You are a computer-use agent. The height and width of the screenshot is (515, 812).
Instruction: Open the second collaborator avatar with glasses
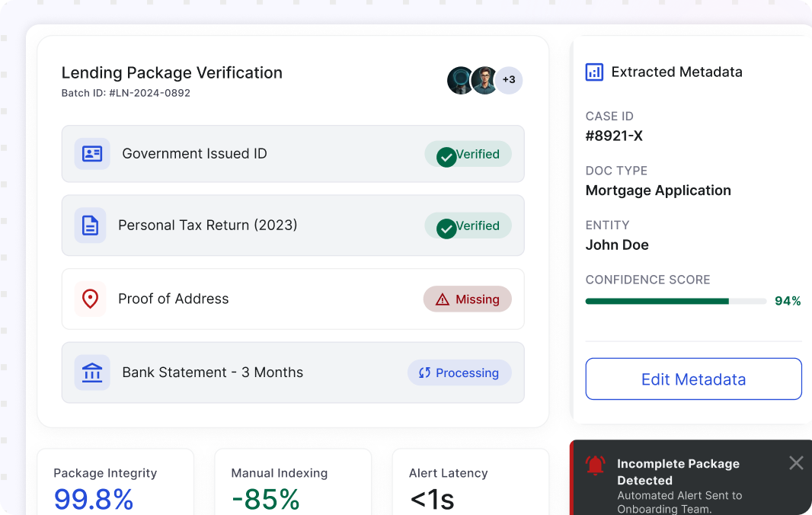tap(484, 80)
